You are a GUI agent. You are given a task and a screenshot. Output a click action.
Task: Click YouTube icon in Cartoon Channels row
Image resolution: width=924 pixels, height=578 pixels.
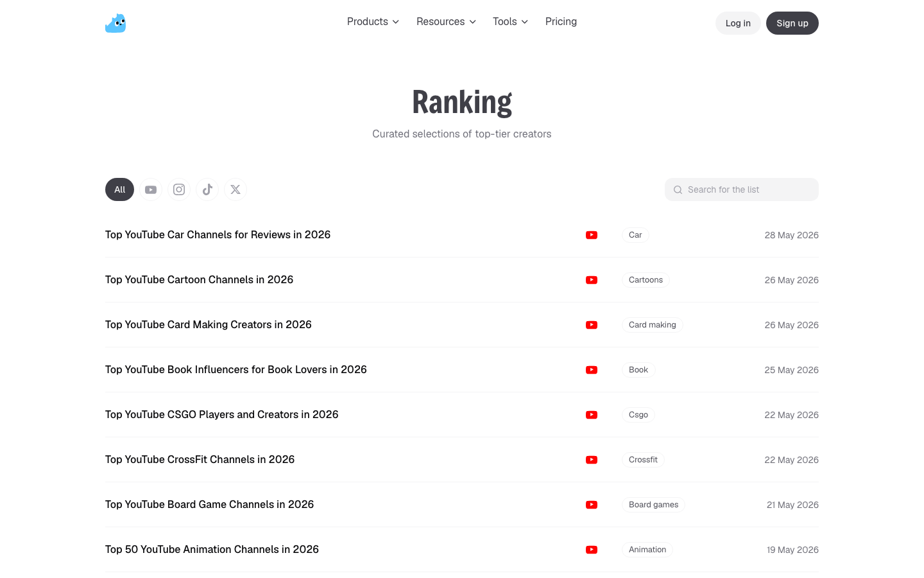[592, 280]
